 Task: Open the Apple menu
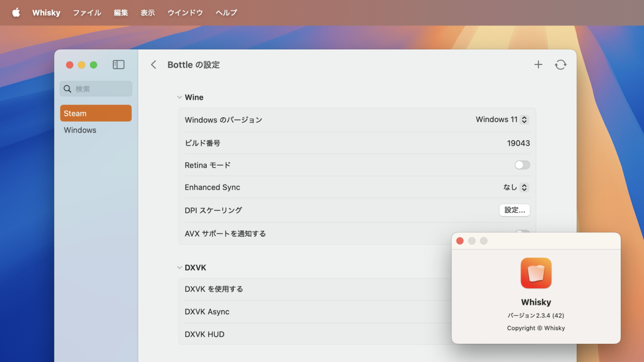point(16,13)
